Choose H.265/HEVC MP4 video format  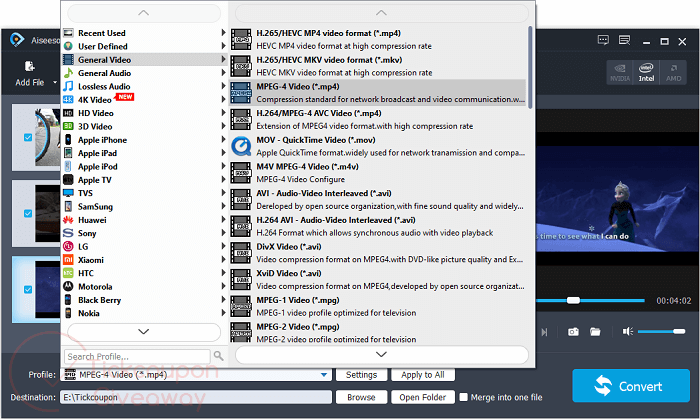click(378, 39)
